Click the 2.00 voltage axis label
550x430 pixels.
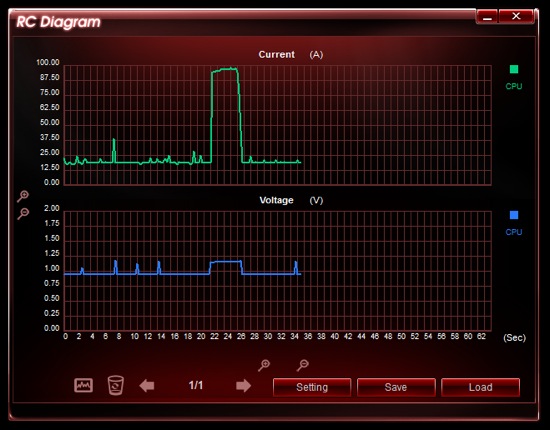tap(52, 208)
